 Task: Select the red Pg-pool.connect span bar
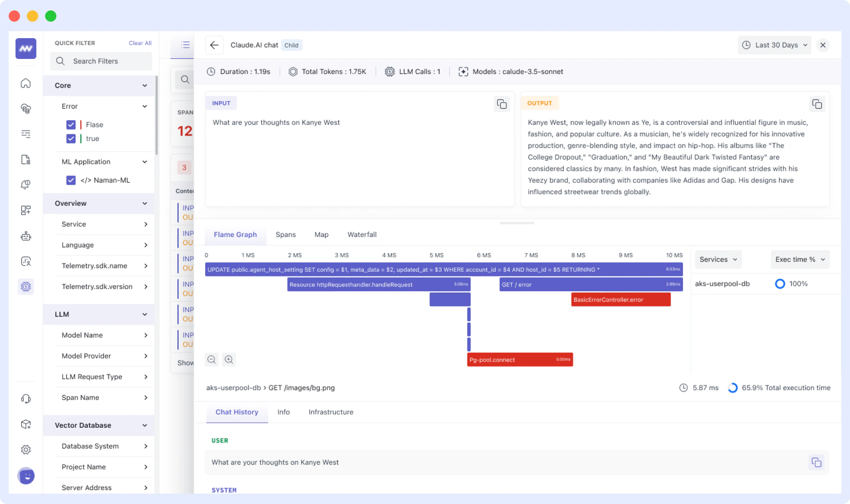coord(520,360)
